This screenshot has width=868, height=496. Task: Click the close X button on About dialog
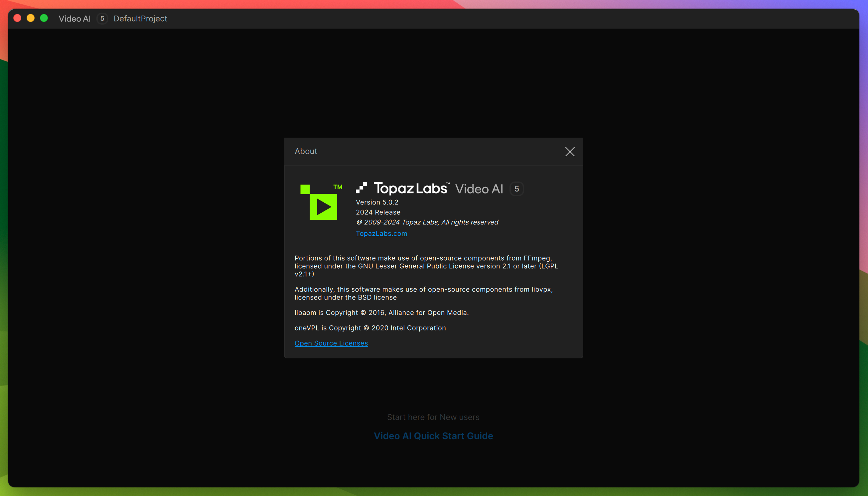click(x=570, y=151)
